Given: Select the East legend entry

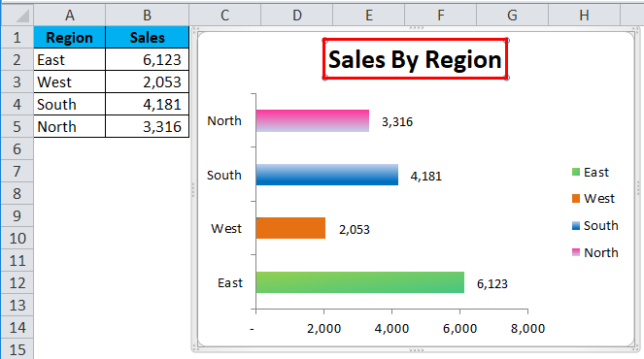Looking at the screenshot, I should (x=591, y=172).
